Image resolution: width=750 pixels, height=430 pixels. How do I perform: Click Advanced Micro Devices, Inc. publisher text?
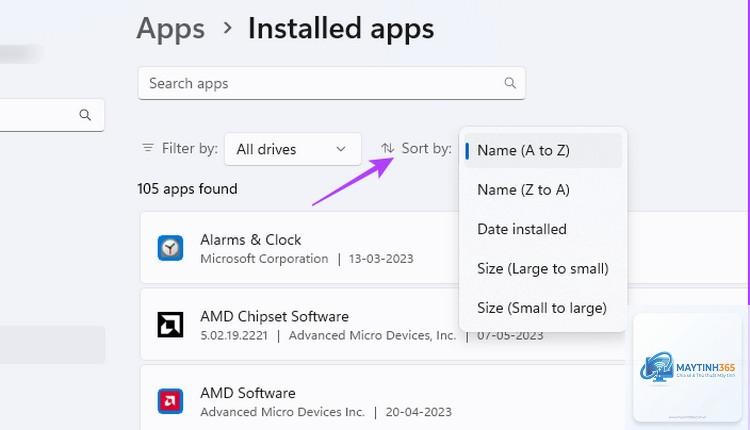pos(372,335)
